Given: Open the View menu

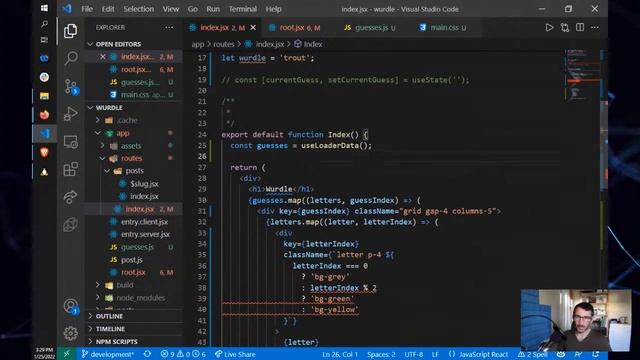Looking at the screenshot, I should click(x=171, y=9).
